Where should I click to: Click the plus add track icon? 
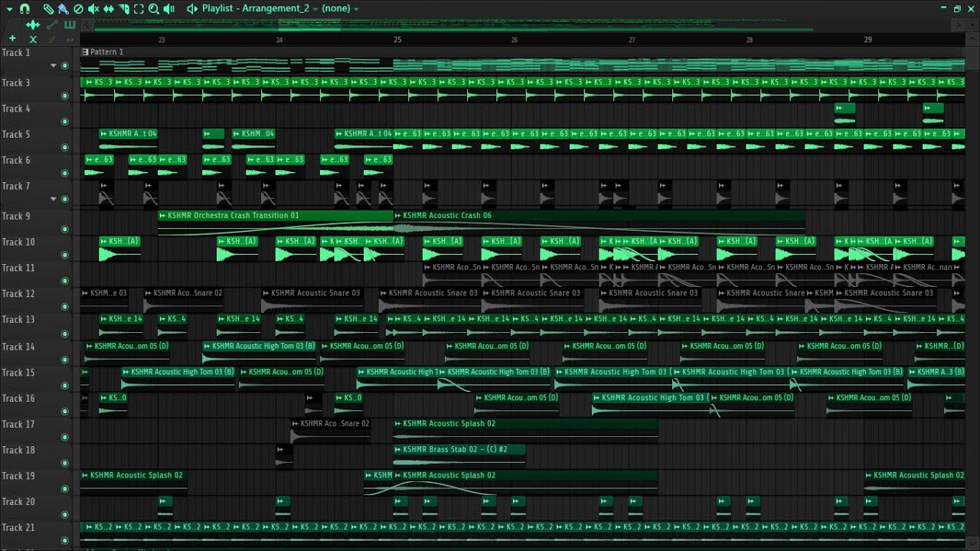(12, 38)
